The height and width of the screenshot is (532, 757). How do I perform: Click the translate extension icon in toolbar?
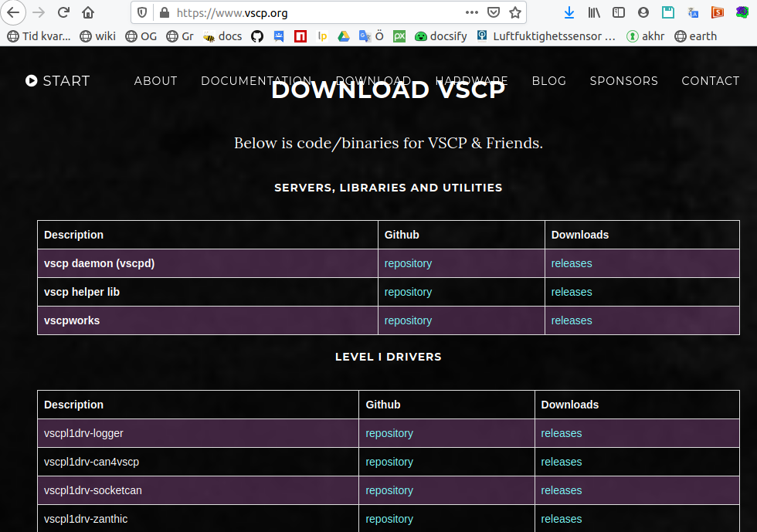[x=693, y=12]
